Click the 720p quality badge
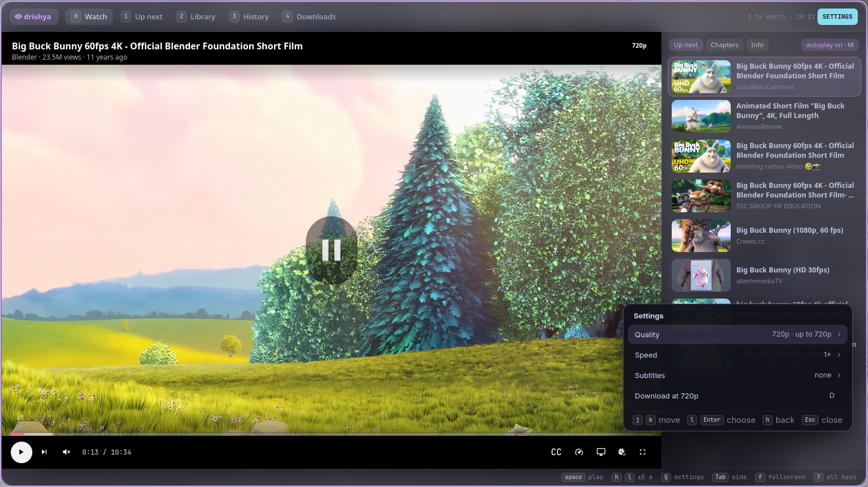This screenshot has width=868, height=487. [639, 45]
